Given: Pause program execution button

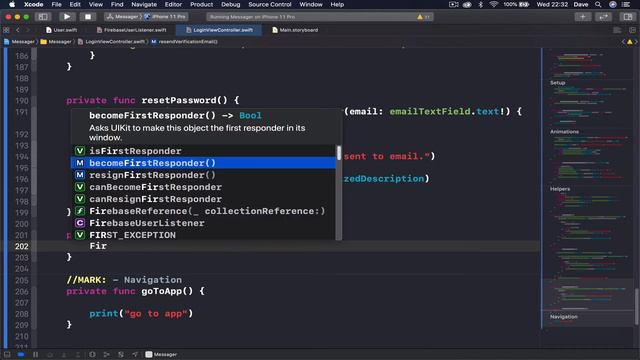Looking at the screenshot, I should [x=36, y=354].
